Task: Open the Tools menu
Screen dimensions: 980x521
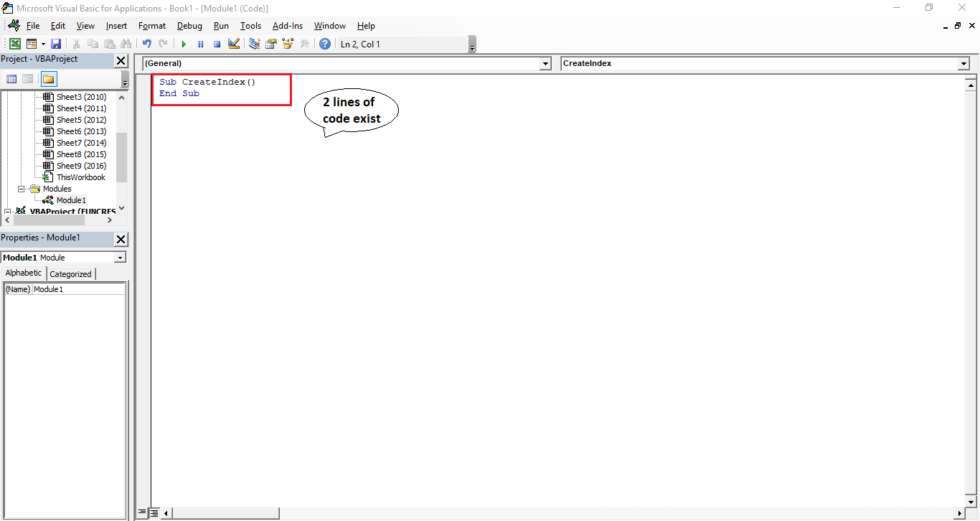Action: (x=251, y=26)
